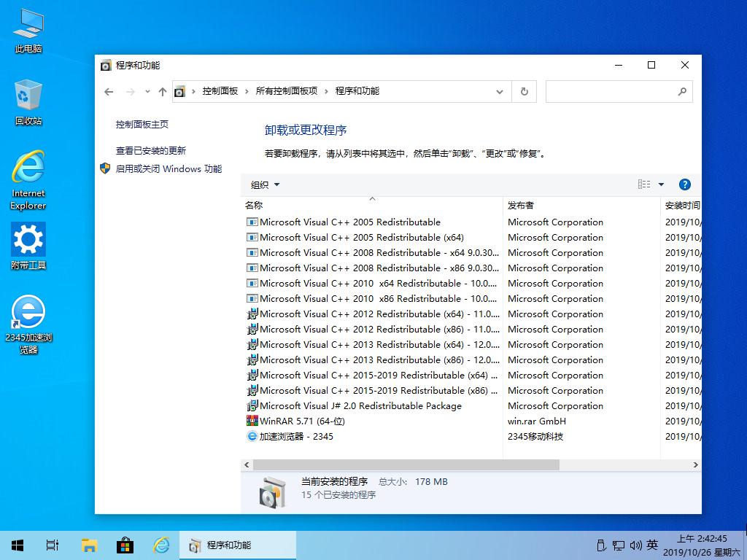The height and width of the screenshot is (560, 747).
Task: Open Internet Explorer from the taskbar
Action: click(161, 545)
